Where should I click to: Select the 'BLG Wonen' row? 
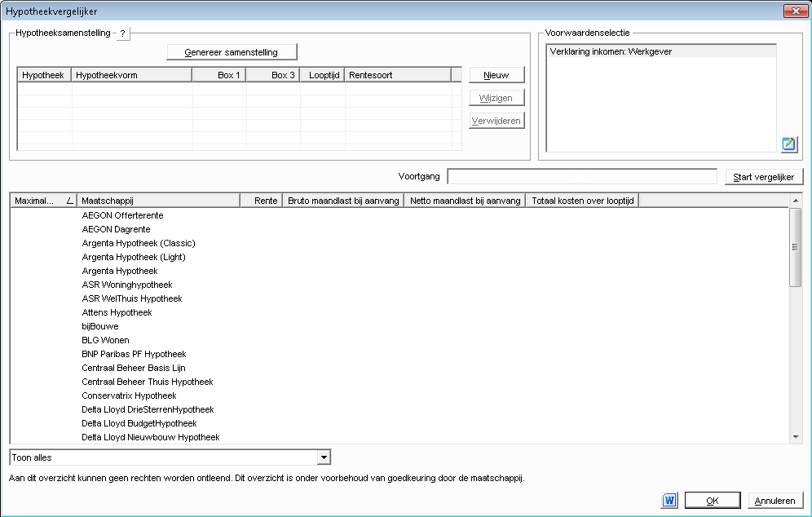pos(399,340)
